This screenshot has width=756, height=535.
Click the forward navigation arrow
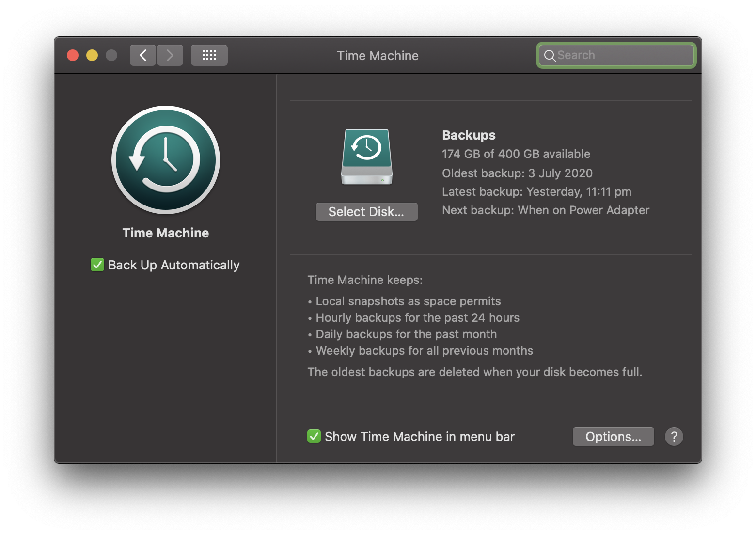(x=170, y=55)
